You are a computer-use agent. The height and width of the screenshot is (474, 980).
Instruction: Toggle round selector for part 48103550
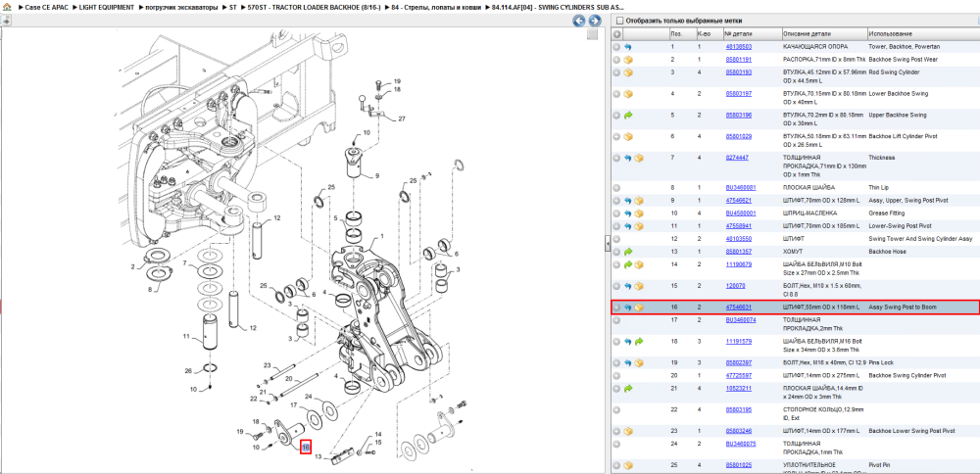pos(616,239)
